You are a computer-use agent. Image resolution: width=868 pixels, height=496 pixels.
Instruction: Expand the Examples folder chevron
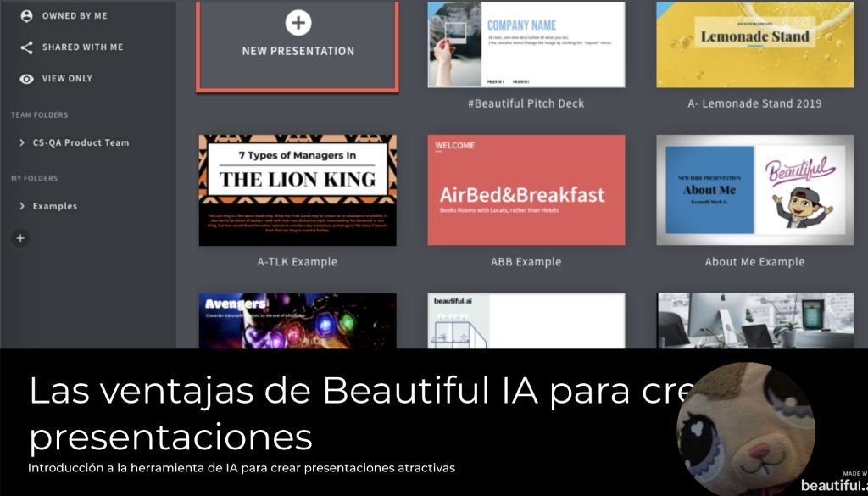click(21, 207)
